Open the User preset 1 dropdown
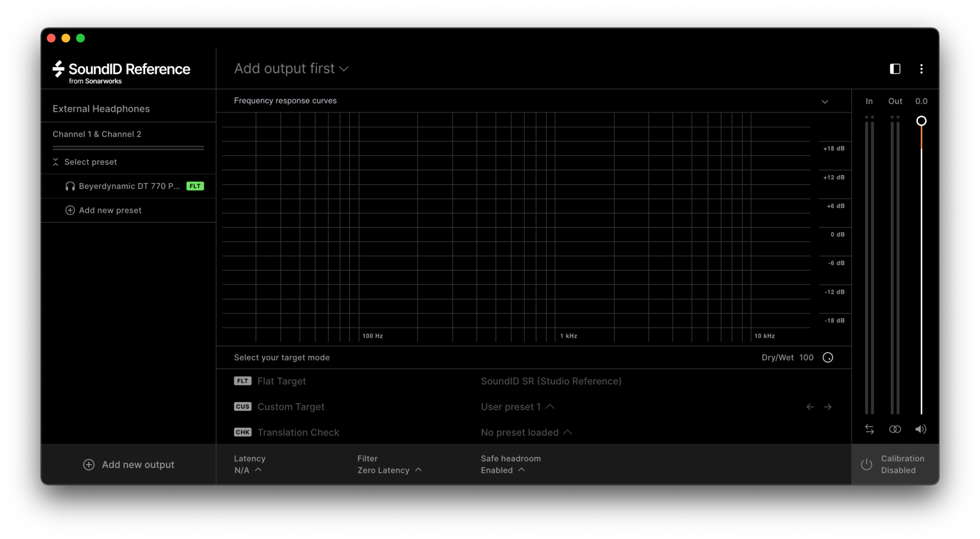 [518, 407]
